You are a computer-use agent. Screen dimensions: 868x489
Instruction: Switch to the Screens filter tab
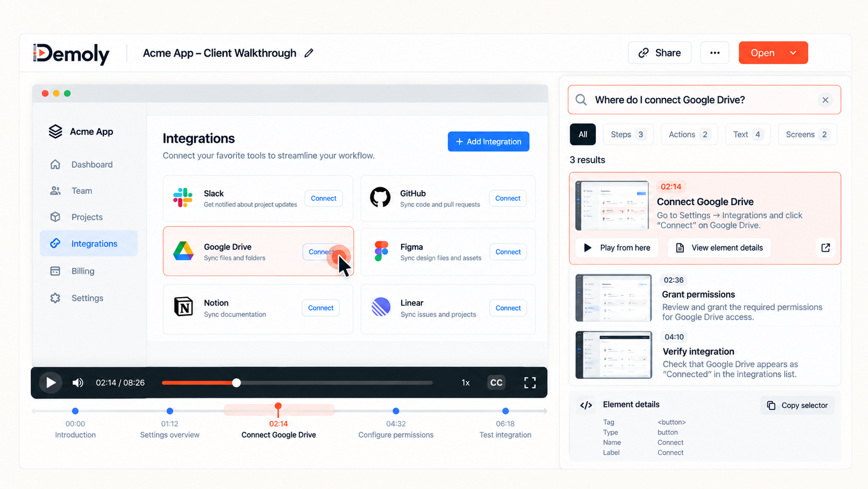807,135
